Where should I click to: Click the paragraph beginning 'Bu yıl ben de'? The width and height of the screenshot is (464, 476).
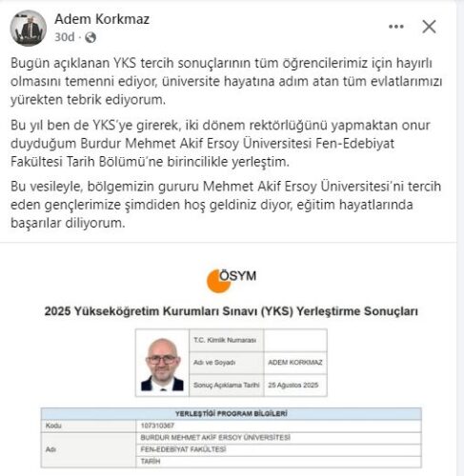(220, 144)
